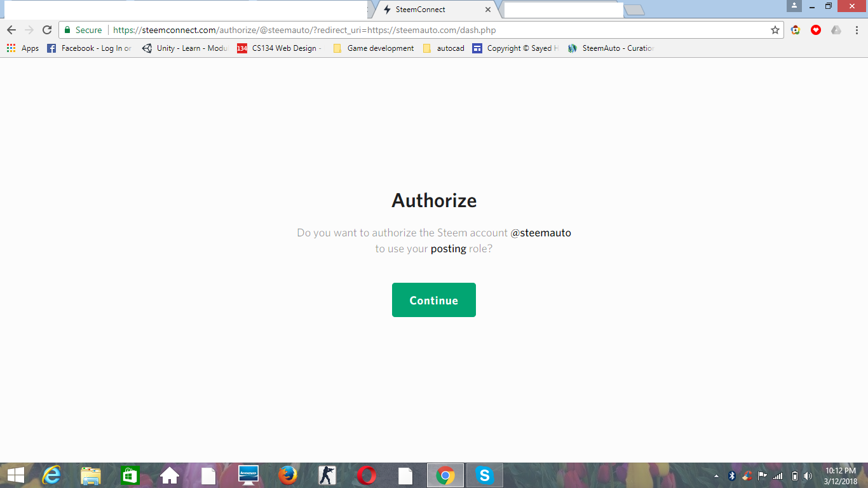Reload the SteemConnect page
Screen dimensions: 868x488
click(47, 30)
